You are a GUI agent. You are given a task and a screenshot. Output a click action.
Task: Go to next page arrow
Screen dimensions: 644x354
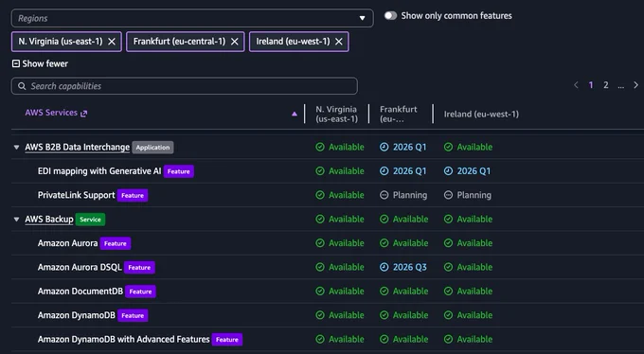coord(635,85)
